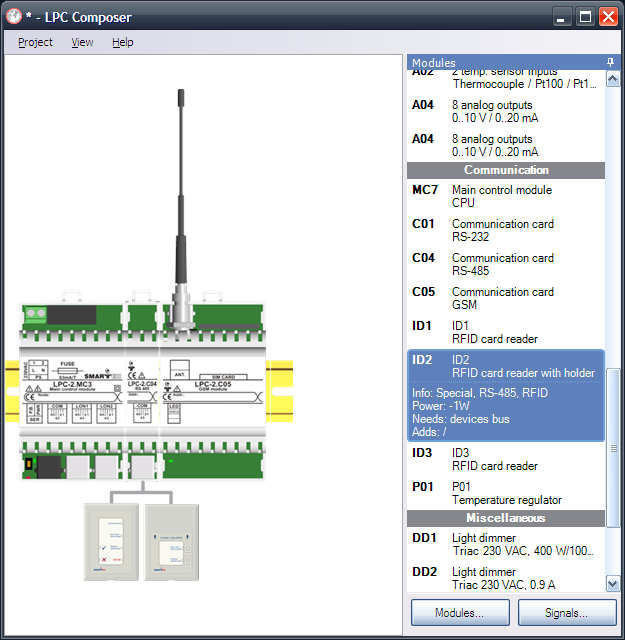The image size is (625, 640).
Task: Select C04 Communication card RS-485
Action: coord(506,264)
